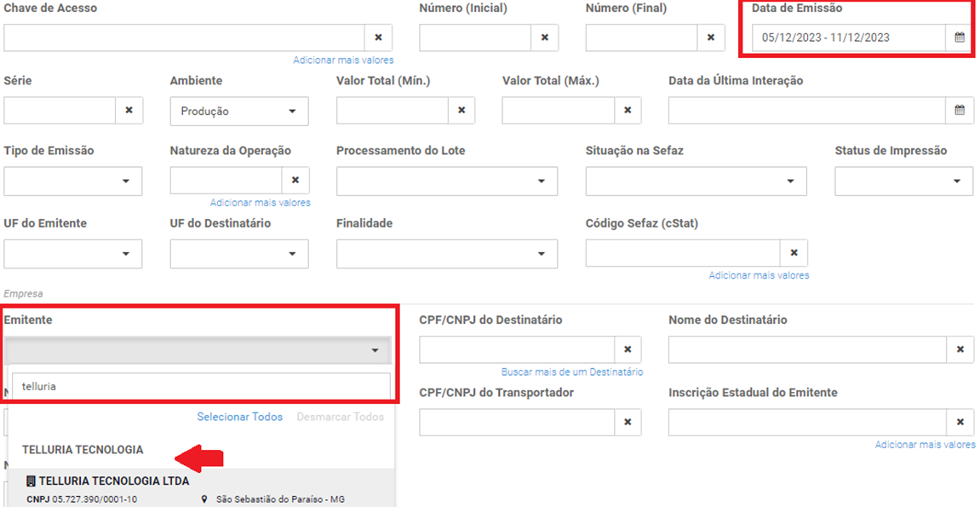Open the Data da Última Interação calendar

960,110
